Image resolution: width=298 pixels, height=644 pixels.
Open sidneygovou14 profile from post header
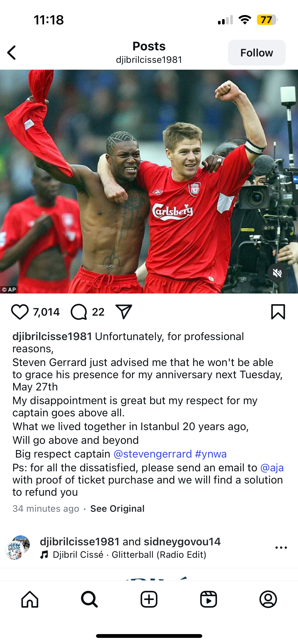point(182,541)
